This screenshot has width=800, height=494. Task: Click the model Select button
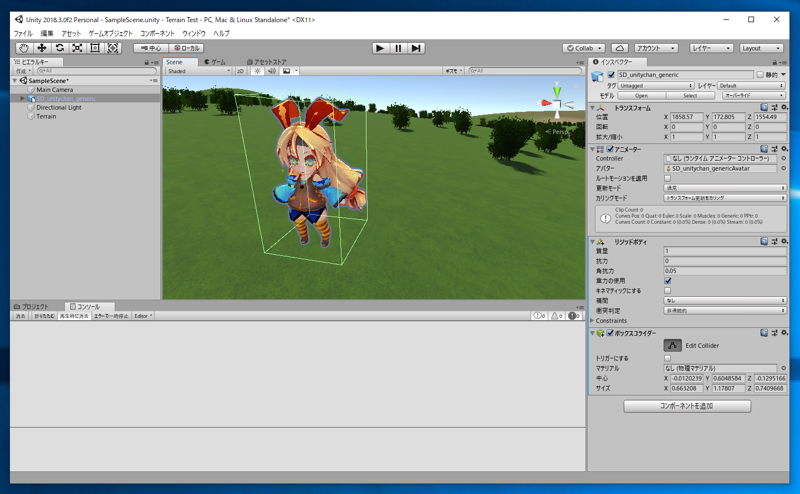point(690,95)
